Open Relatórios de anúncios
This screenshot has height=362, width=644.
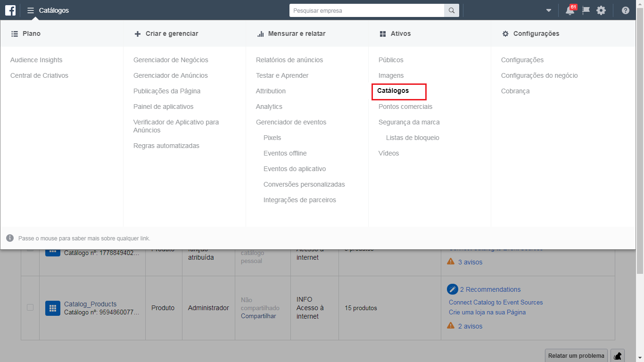289,60
